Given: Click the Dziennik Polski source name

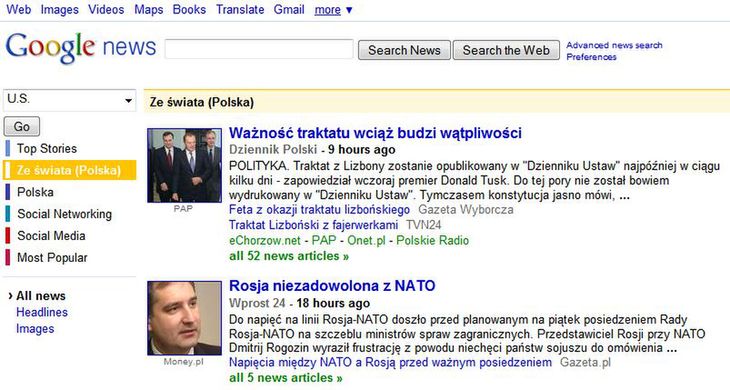Looking at the screenshot, I should (x=273, y=149).
